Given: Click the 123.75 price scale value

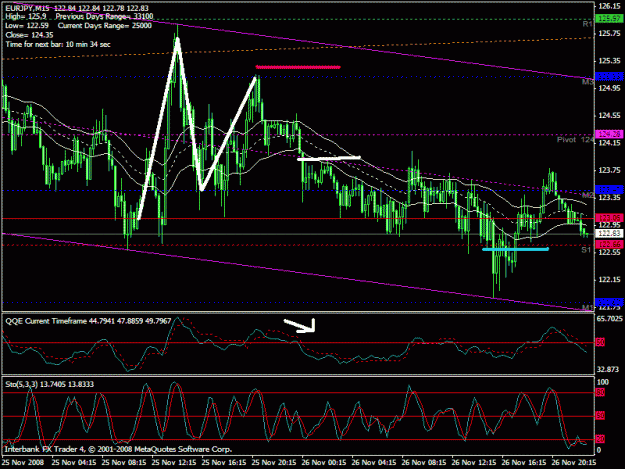Looking at the screenshot, I should (x=609, y=170).
